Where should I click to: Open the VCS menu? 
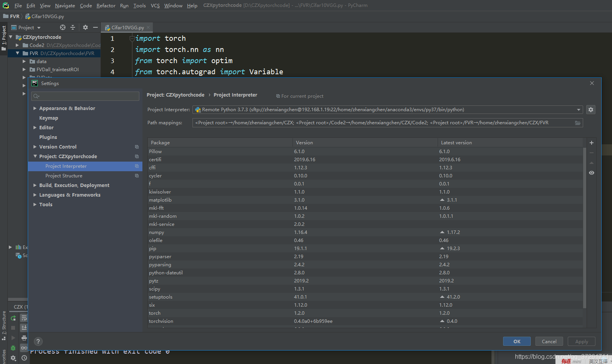pyautogui.click(x=155, y=5)
